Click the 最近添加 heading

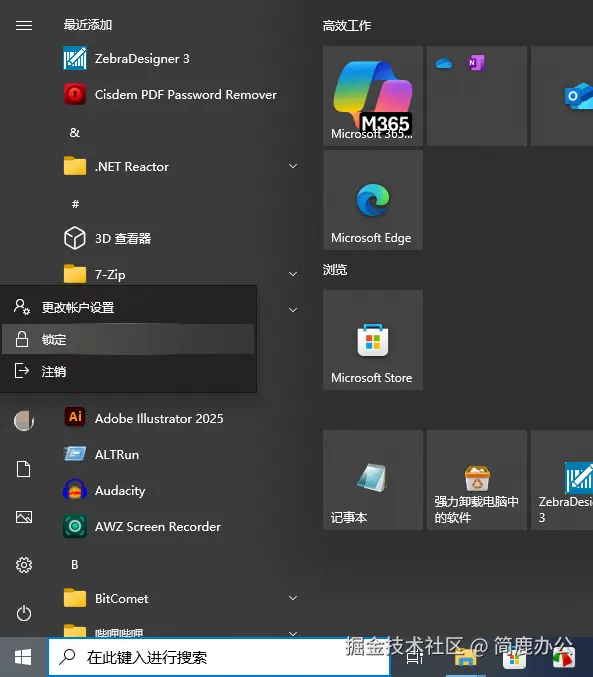point(88,25)
